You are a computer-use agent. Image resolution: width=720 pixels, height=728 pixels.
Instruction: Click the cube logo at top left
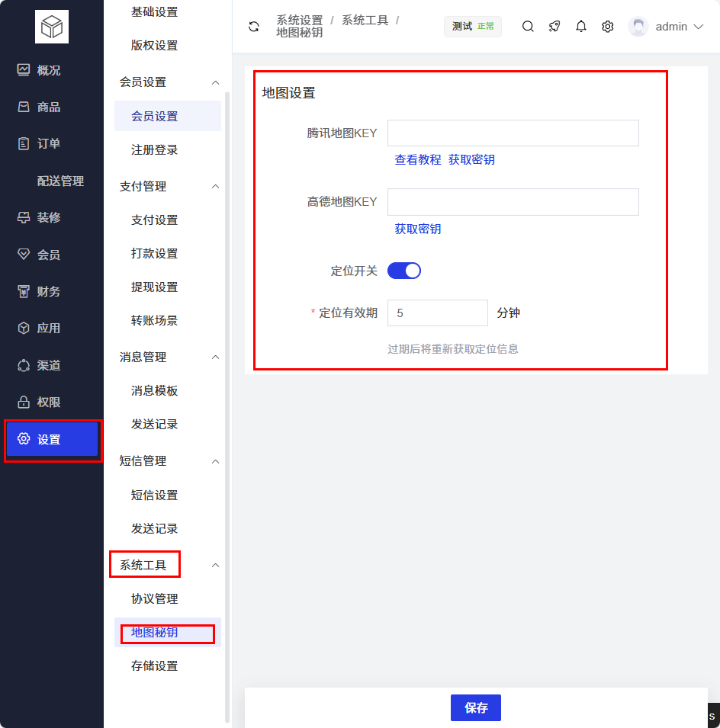(x=52, y=27)
